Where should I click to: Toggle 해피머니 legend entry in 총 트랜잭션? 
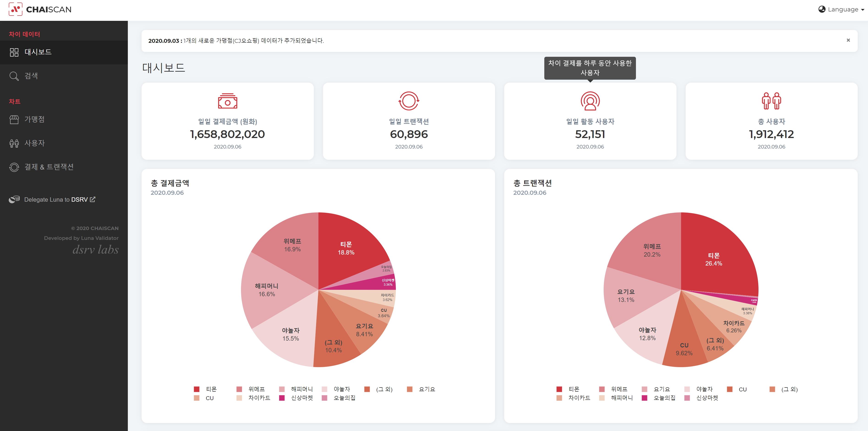click(616, 398)
